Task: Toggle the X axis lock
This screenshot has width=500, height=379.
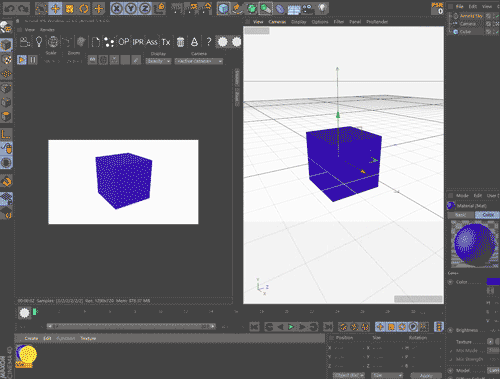Action: point(117,8)
